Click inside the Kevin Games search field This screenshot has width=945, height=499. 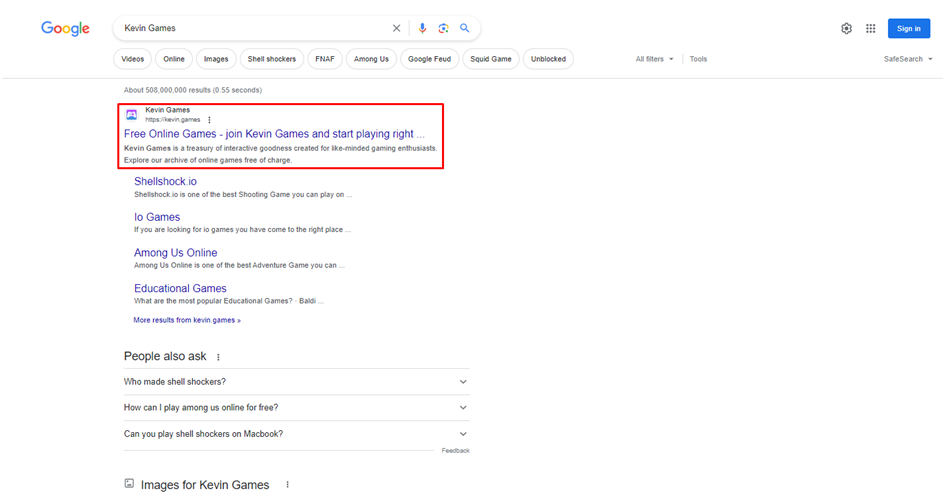(253, 28)
